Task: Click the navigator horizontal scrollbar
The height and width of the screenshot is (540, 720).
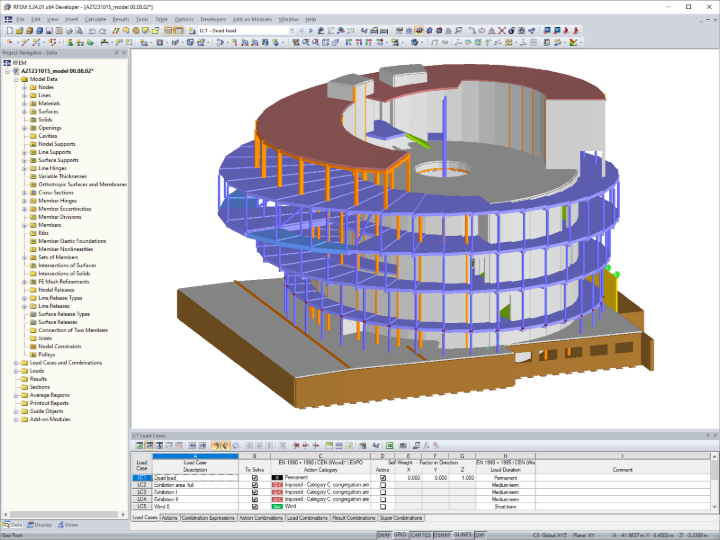Action: [x=64, y=515]
